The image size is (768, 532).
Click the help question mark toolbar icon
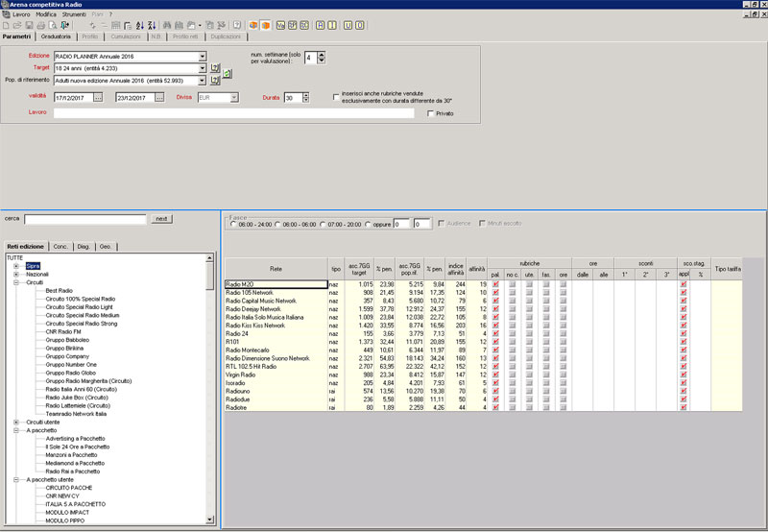pyautogui.click(x=237, y=25)
